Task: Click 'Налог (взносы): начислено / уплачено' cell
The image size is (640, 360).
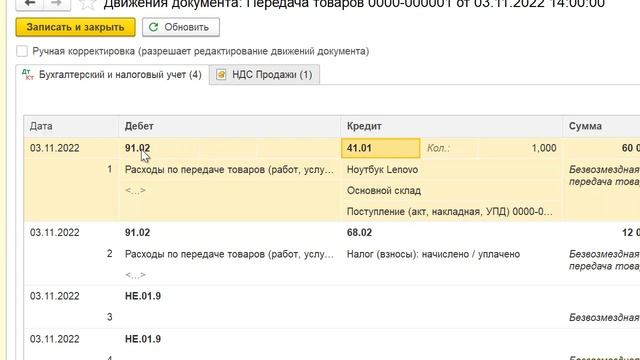Action: [433, 254]
